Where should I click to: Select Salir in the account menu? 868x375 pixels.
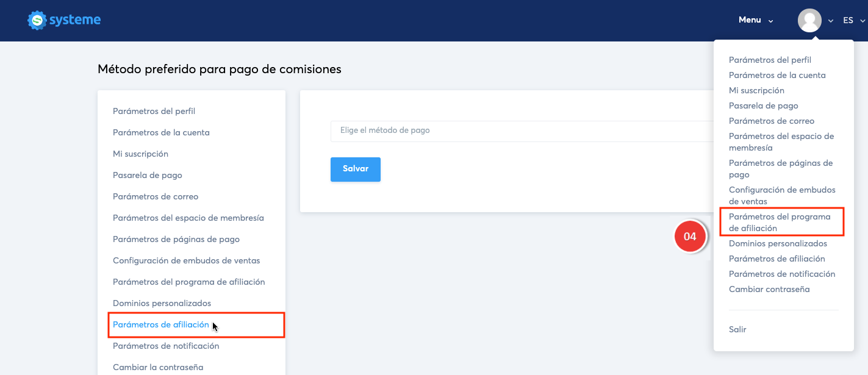click(737, 329)
